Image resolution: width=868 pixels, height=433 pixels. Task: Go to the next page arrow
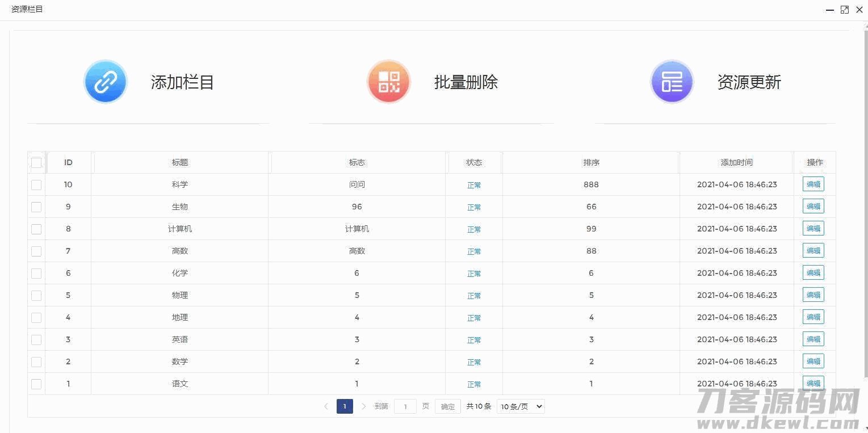click(x=364, y=406)
